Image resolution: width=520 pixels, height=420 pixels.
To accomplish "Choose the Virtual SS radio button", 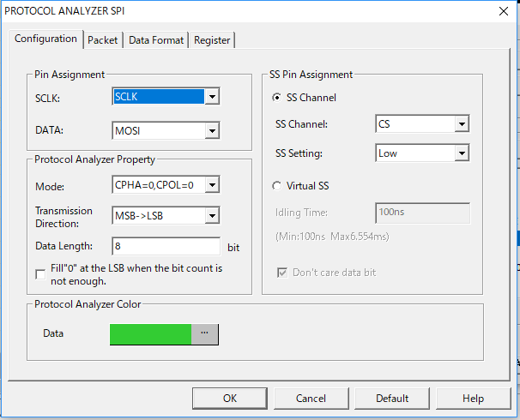I will [x=276, y=186].
